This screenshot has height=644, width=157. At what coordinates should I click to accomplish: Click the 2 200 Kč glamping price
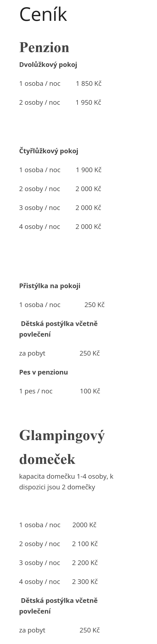coord(85,563)
